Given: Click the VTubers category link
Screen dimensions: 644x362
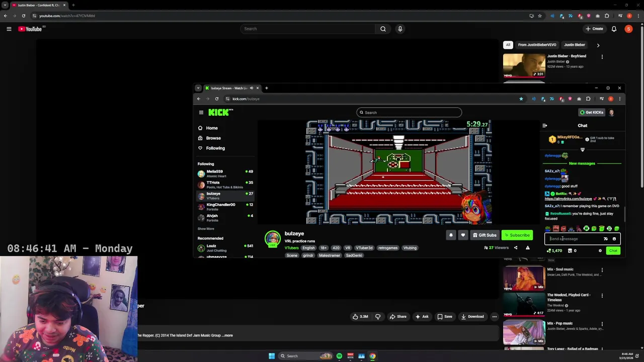Looking at the screenshot, I should [x=291, y=248].
